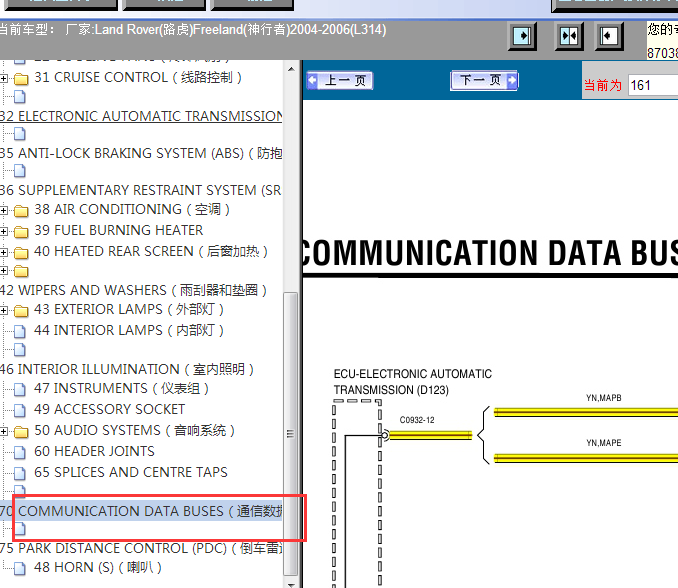Viewport: 678px width, 588px height.
Task: Click the 44 INTERIOR LAMPS page icon
Action: coord(19,332)
